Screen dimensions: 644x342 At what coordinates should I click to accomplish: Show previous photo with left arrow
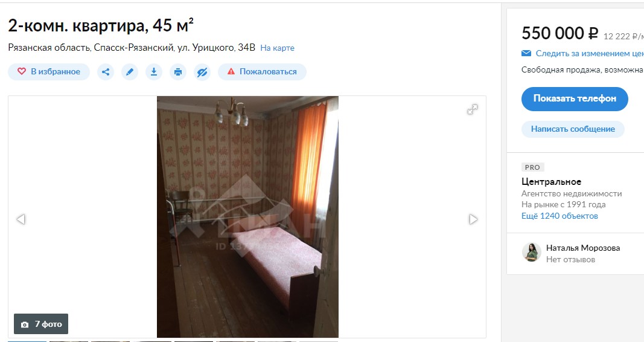[21, 219]
